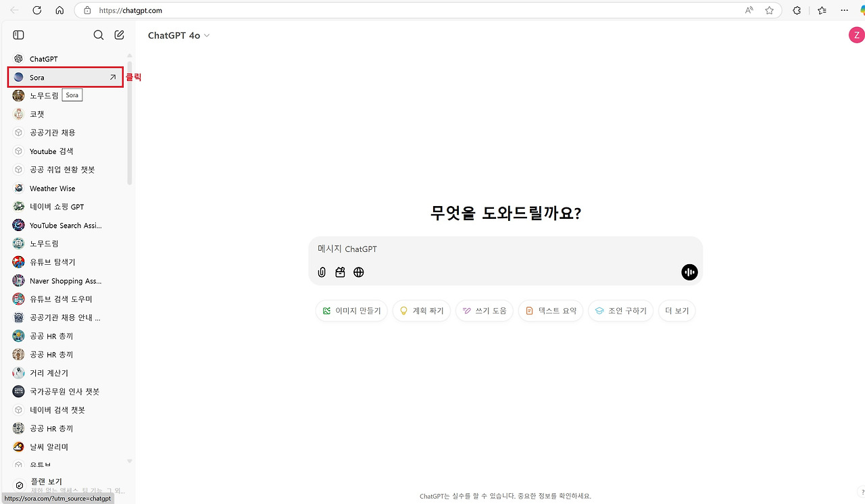
Task: Open the 국가공무원 인사 챗봇 GPT
Action: 66,392
